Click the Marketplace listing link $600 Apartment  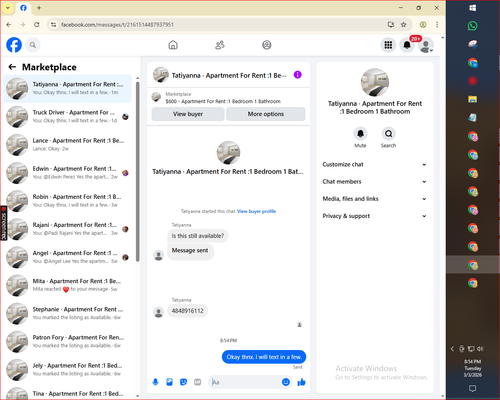pos(223,101)
